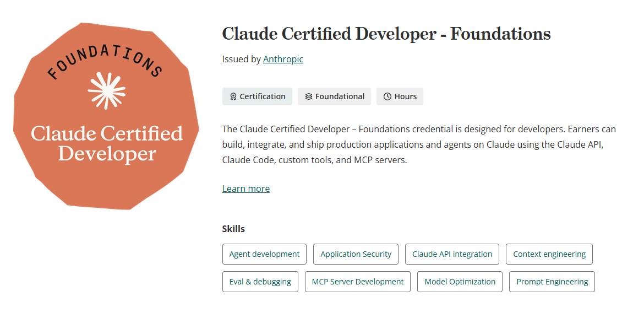644x312 pixels.
Task: Select the Agent development skill tag
Action: 265,254
